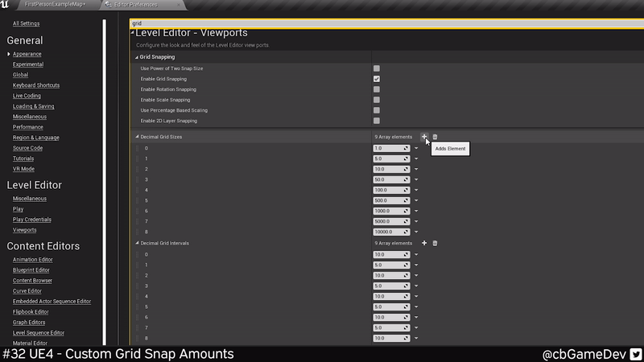The height and width of the screenshot is (362, 644).
Task: Collapse the Grid Snapping category
Action: pos(137,57)
